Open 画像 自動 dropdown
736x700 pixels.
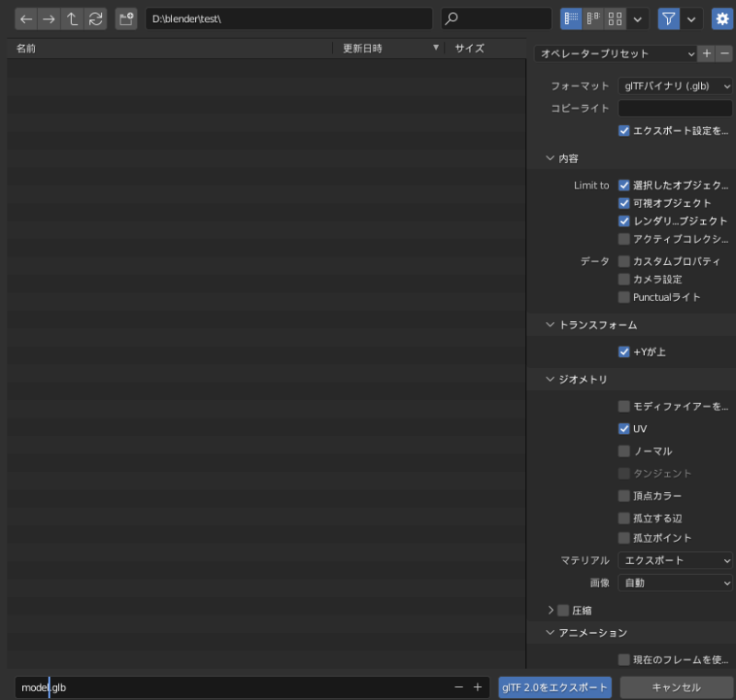pyautogui.click(x=675, y=582)
